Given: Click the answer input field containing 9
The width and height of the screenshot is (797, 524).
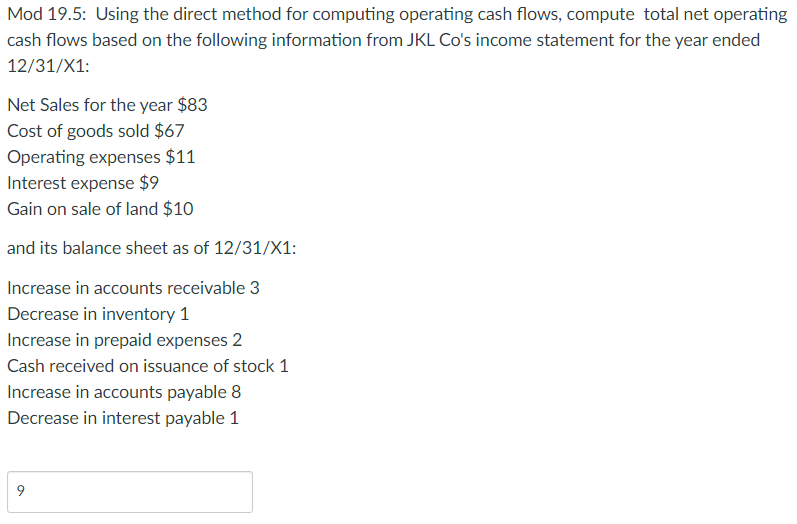Looking at the screenshot, I should [x=130, y=491].
